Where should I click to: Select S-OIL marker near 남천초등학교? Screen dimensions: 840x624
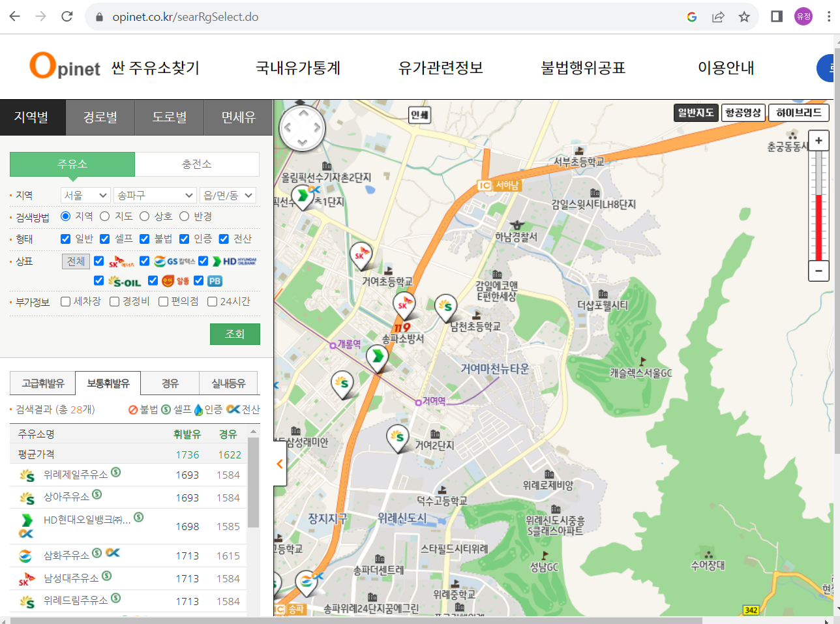click(x=445, y=307)
